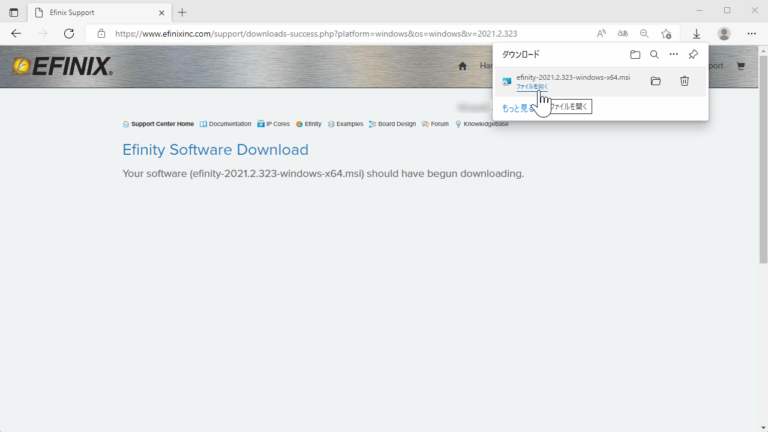Open more options in downloads panel

[673, 55]
